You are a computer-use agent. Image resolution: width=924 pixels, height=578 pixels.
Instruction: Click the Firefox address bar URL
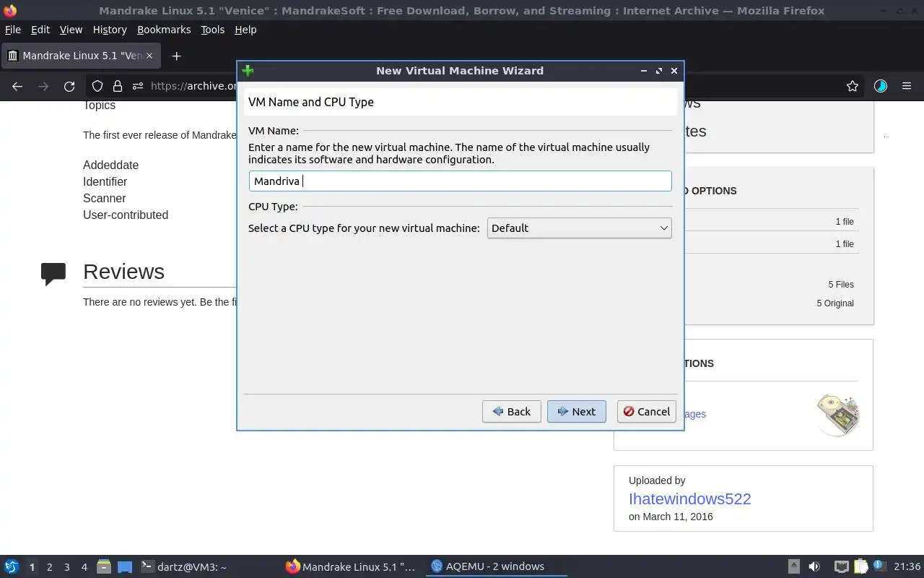point(193,86)
